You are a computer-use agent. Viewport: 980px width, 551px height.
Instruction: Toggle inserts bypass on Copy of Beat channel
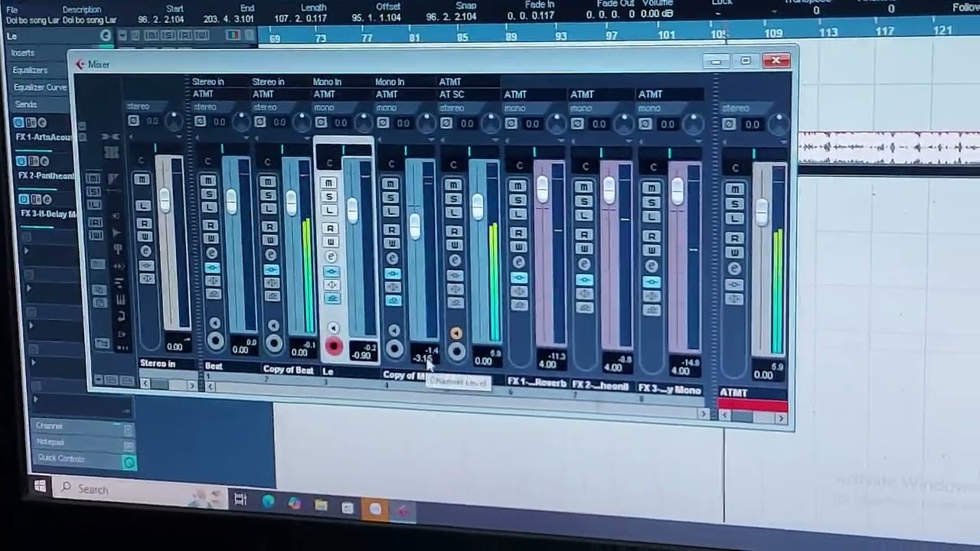[271, 269]
